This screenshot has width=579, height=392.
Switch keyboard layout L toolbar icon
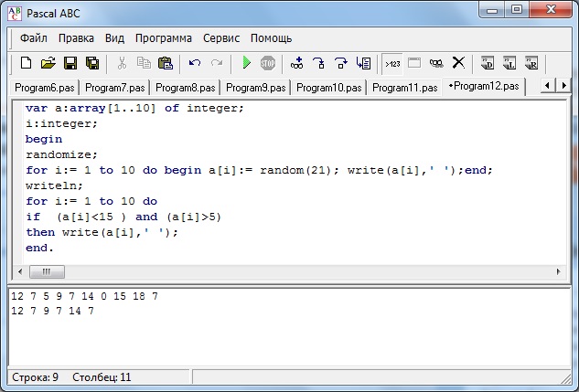[x=509, y=63]
